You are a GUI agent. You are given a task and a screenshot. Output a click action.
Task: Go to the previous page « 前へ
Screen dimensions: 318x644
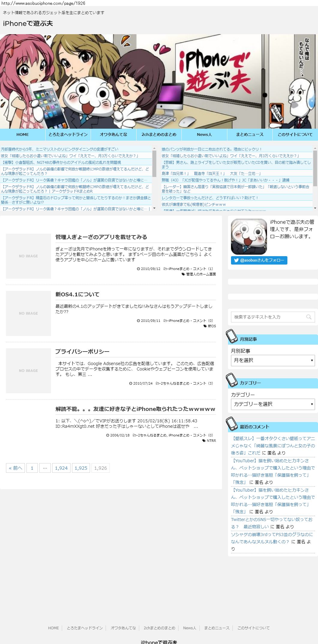(15, 468)
